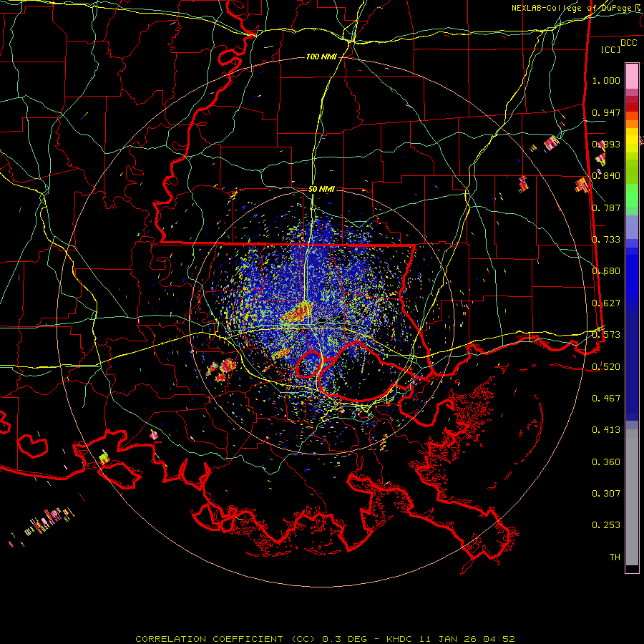Click the 1.000 value on the scale

(x=606, y=80)
